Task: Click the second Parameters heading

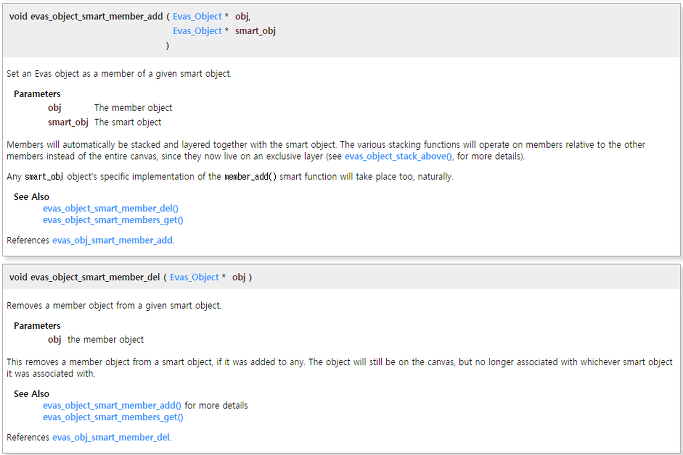Action: (x=37, y=326)
